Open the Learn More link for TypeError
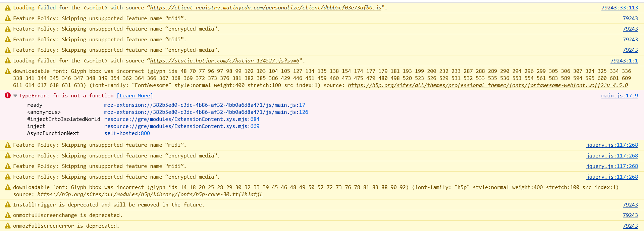This screenshot has width=644, height=231. tap(135, 96)
